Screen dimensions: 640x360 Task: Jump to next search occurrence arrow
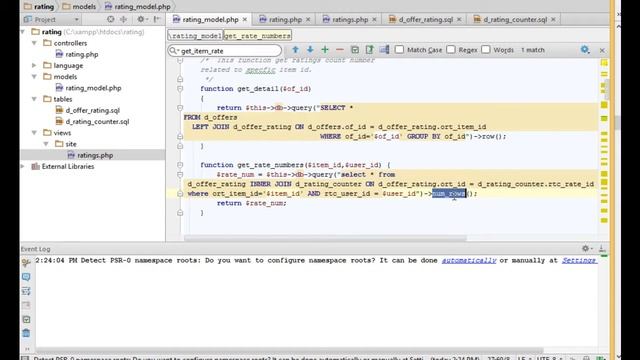point(310,50)
